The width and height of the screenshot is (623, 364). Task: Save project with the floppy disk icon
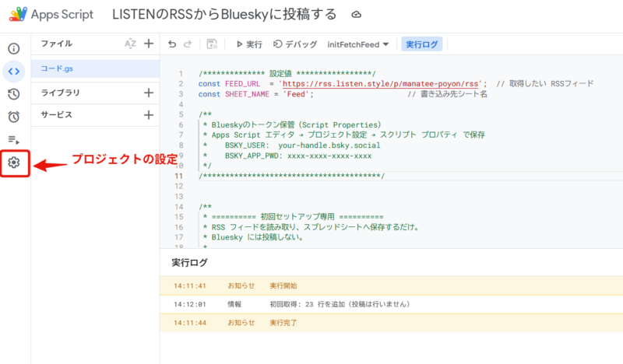coord(212,44)
